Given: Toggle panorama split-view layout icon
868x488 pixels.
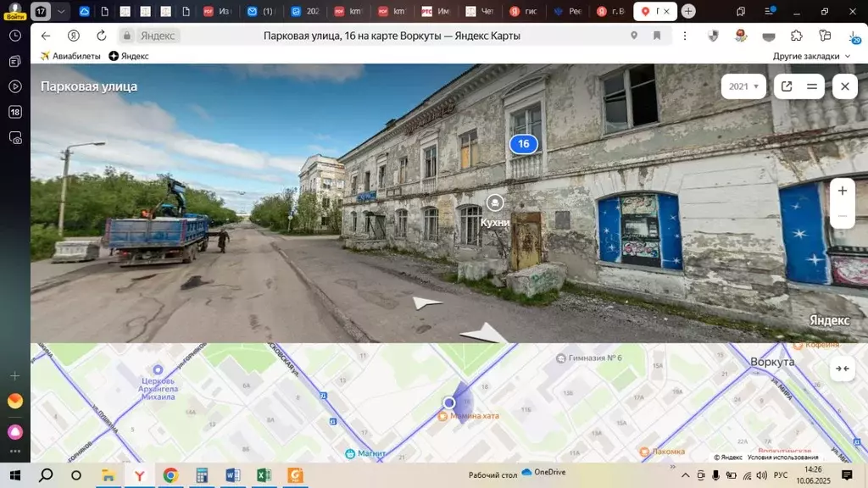Looking at the screenshot, I should point(812,86).
